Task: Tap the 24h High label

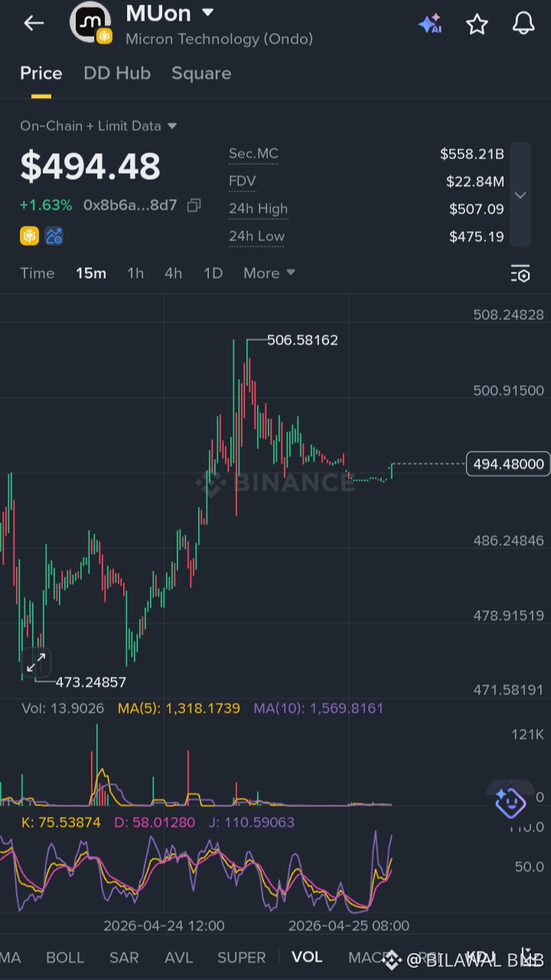Action: pyautogui.click(x=259, y=208)
